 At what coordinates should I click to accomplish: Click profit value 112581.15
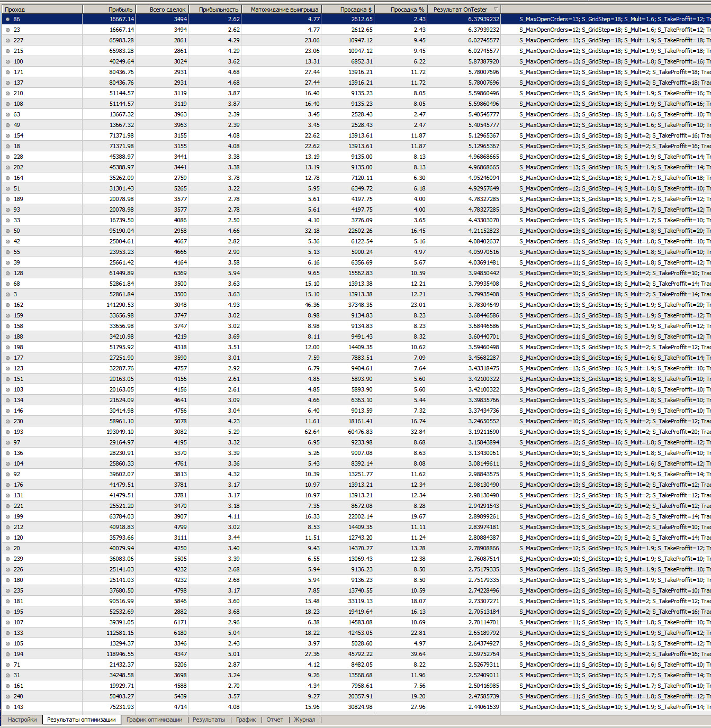120,633
